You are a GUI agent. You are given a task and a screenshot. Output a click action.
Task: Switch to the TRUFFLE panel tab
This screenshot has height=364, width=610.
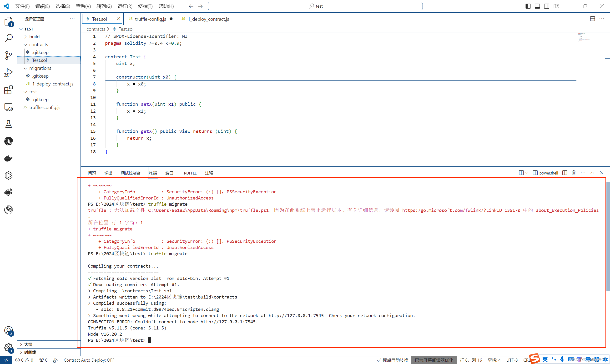[x=189, y=173]
